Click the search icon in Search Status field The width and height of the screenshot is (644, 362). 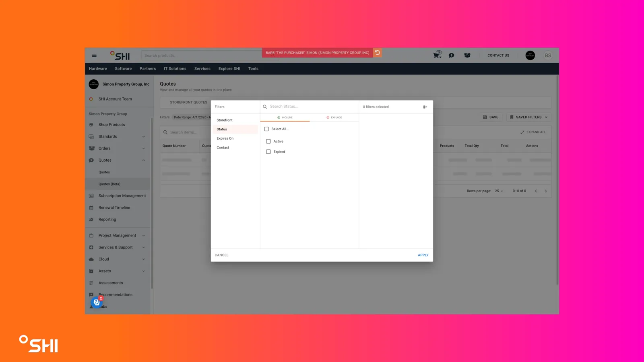tap(265, 107)
